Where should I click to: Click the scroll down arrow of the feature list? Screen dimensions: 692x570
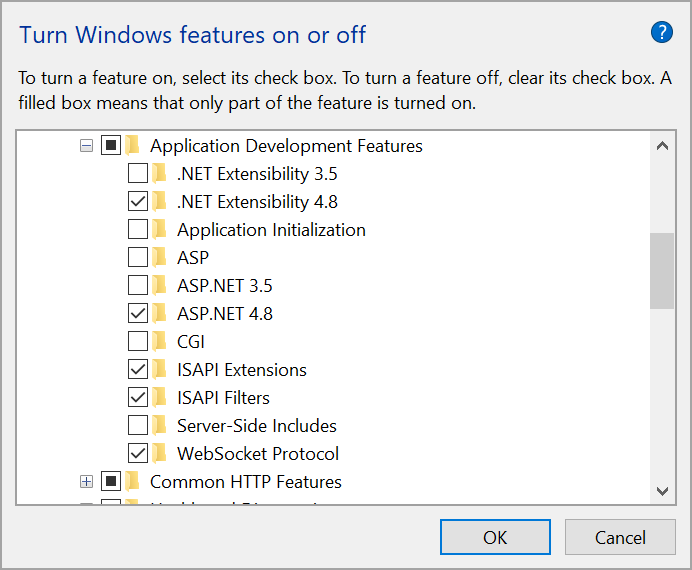[662, 491]
